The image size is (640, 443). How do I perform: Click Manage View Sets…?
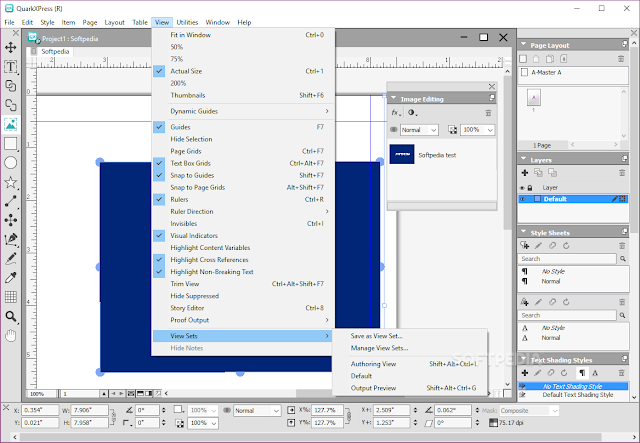click(x=410, y=348)
